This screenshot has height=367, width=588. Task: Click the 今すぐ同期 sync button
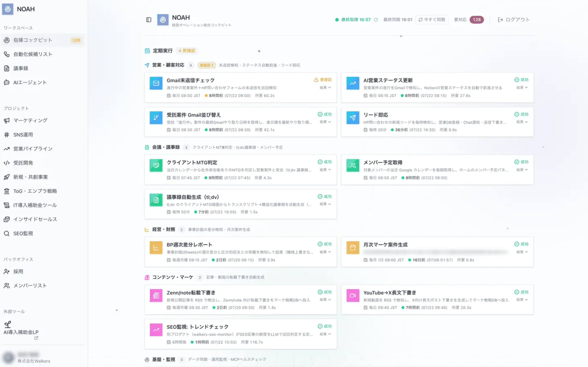click(x=432, y=20)
